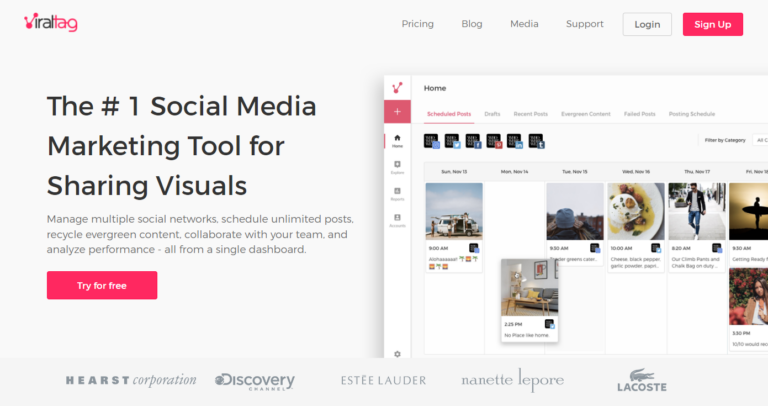Image resolution: width=768 pixels, height=406 pixels.
Task: Click the Sign Up button
Action: (x=713, y=24)
